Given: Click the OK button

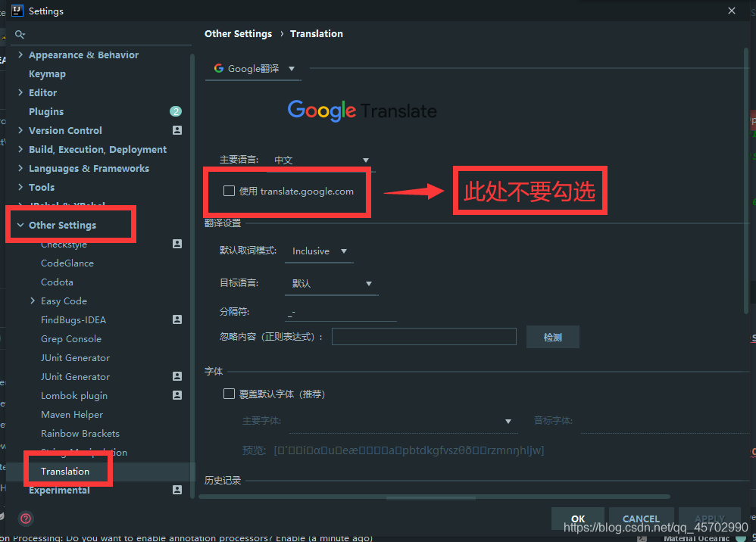Looking at the screenshot, I should (x=578, y=519).
